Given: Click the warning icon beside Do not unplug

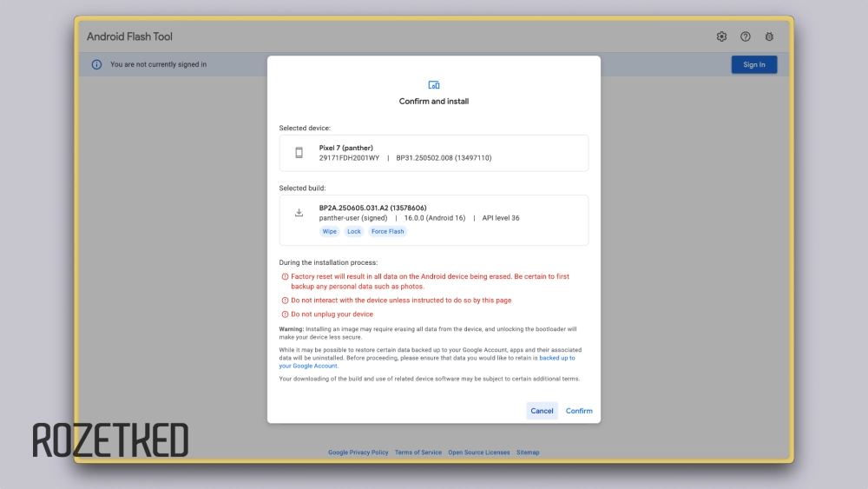Looking at the screenshot, I should pyautogui.click(x=285, y=314).
